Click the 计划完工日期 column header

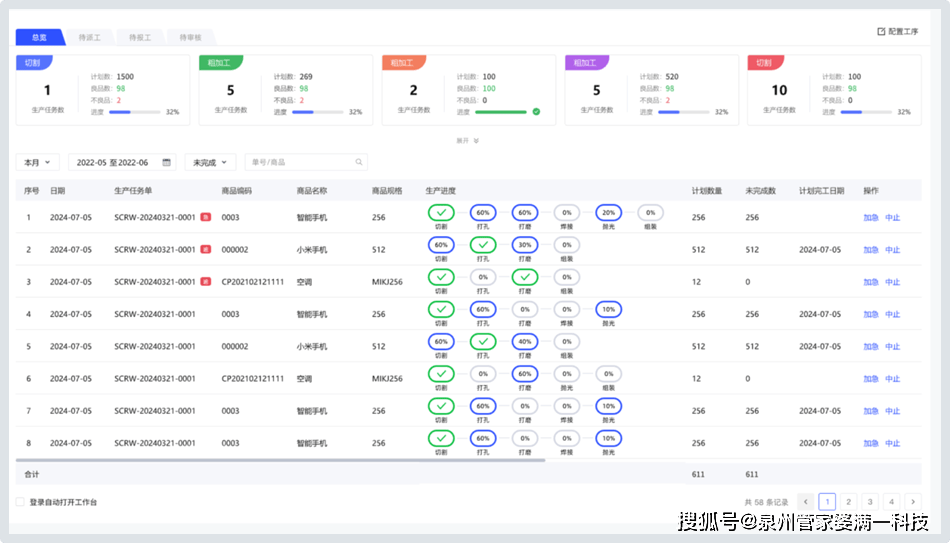click(821, 191)
